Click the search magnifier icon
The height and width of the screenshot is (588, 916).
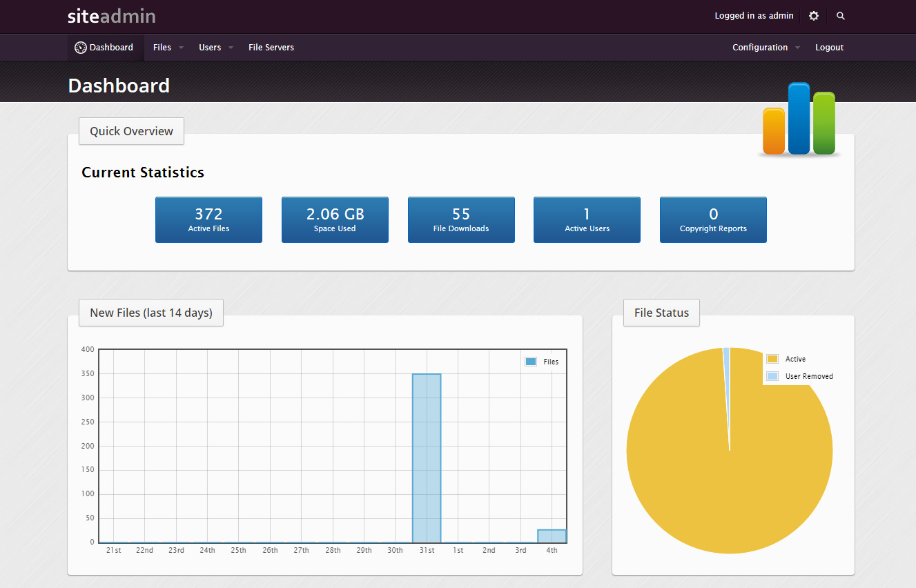(840, 15)
